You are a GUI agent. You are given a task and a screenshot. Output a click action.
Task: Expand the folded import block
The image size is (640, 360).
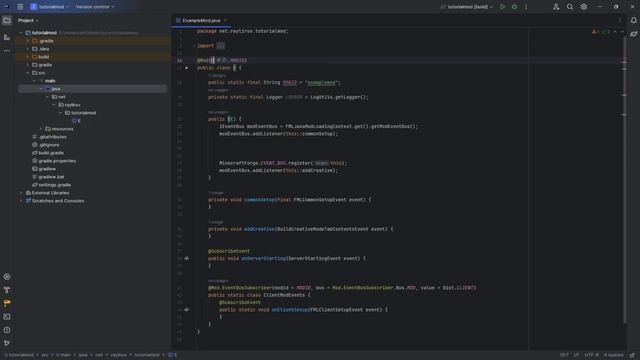point(220,46)
